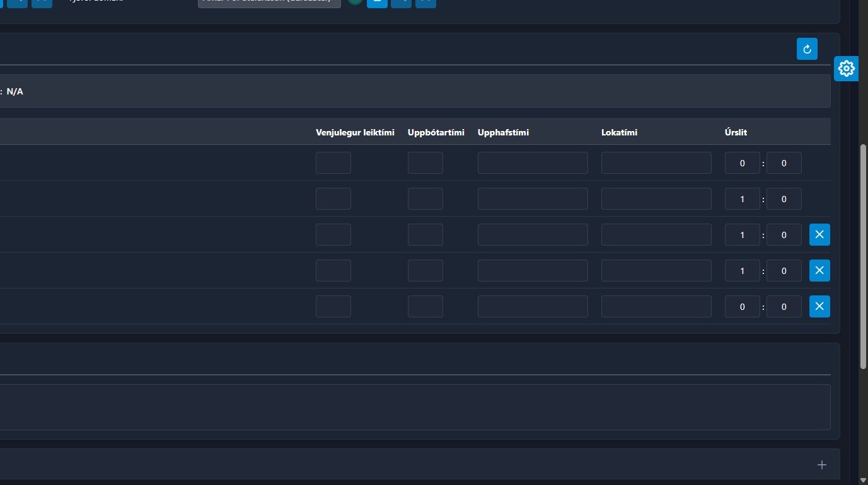Focus fifth row's Uppbótartími field
This screenshot has width=868, height=485.
pyautogui.click(x=425, y=306)
